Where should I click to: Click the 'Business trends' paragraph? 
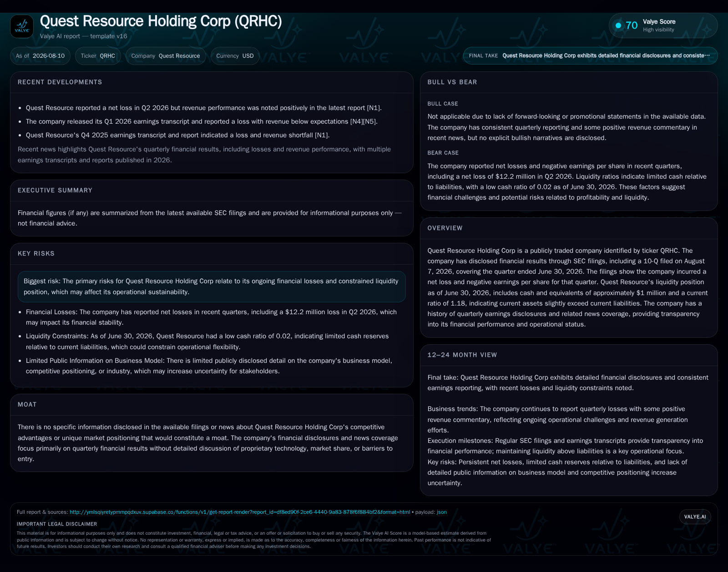pos(558,420)
